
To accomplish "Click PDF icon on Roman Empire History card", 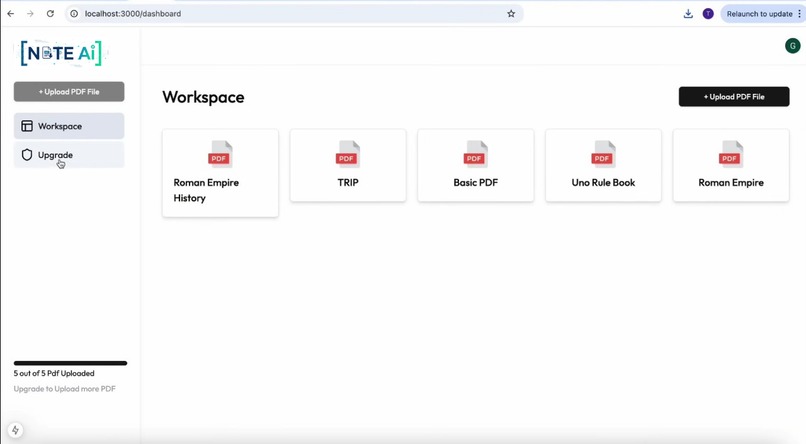I will click(x=220, y=154).
